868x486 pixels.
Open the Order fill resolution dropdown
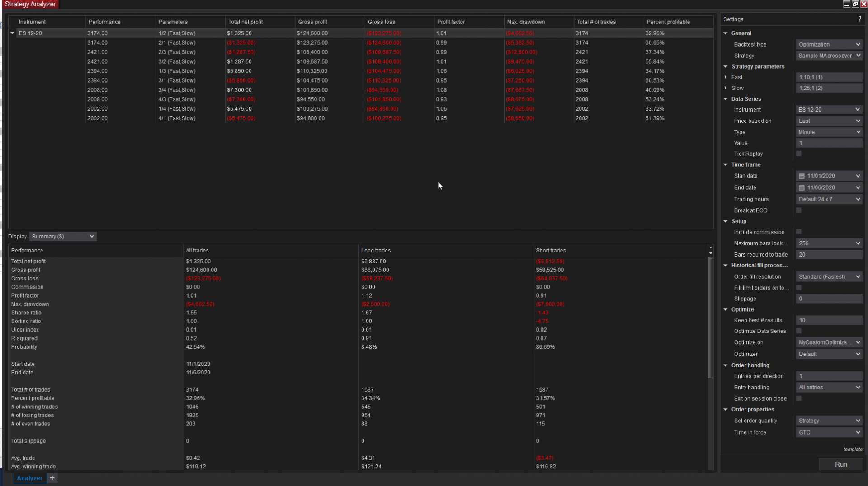[x=829, y=277]
